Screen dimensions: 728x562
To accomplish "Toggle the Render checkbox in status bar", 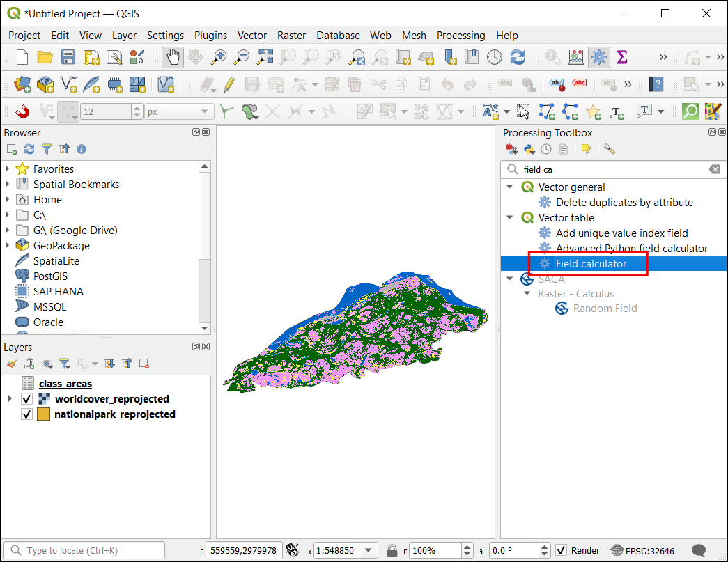I will click(562, 551).
